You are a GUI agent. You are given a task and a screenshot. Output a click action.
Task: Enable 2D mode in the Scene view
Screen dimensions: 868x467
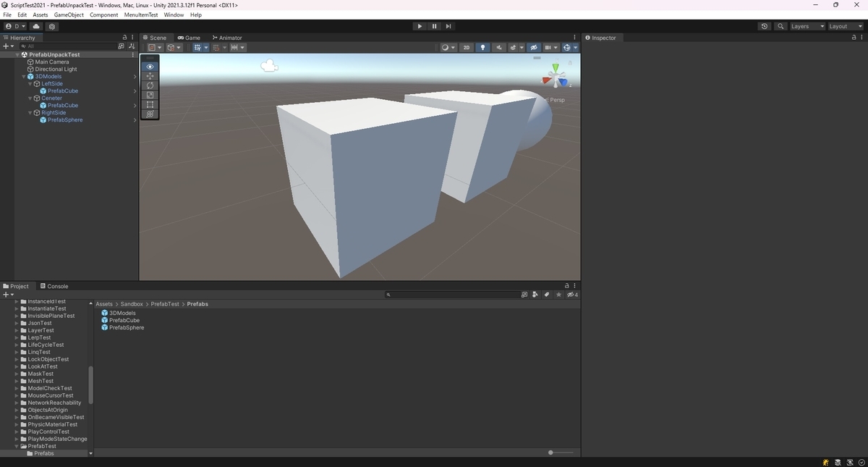tap(467, 47)
